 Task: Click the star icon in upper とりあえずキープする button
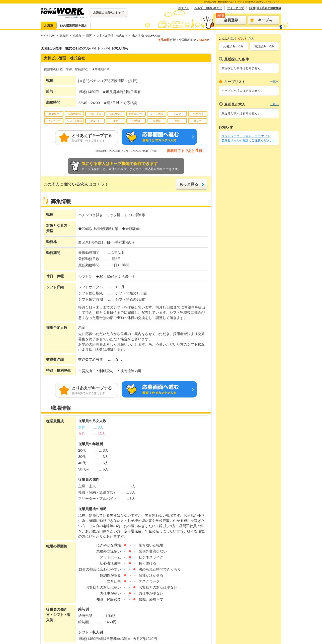click(64, 138)
